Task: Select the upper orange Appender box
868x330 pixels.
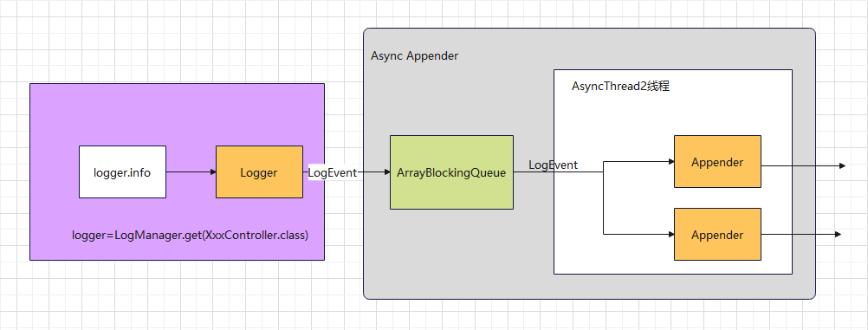Action: coord(717,162)
